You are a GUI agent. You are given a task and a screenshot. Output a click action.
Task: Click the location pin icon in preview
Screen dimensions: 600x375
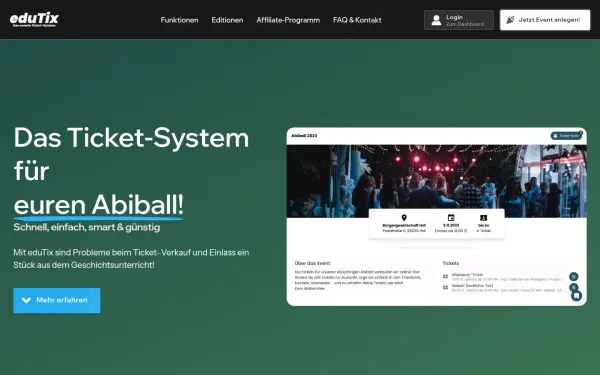(x=404, y=218)
